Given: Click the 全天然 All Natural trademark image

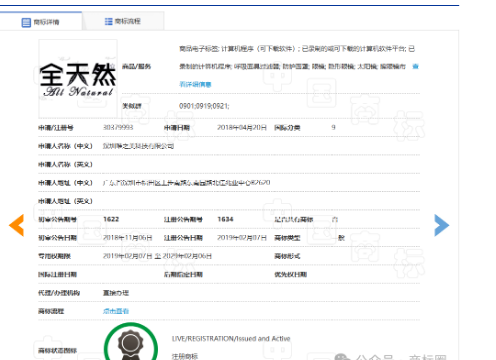Looking at the screenshot, I should (x=78, y=79).
